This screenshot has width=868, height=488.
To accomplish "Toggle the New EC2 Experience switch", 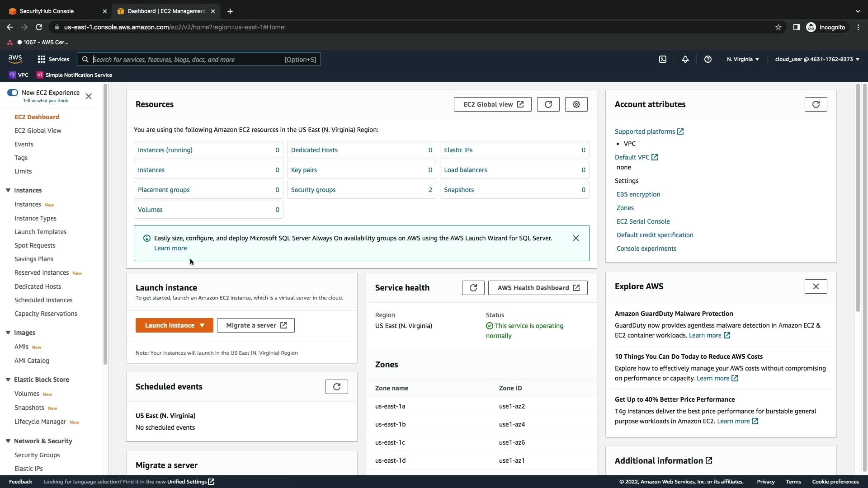I will tap(13, 93).
